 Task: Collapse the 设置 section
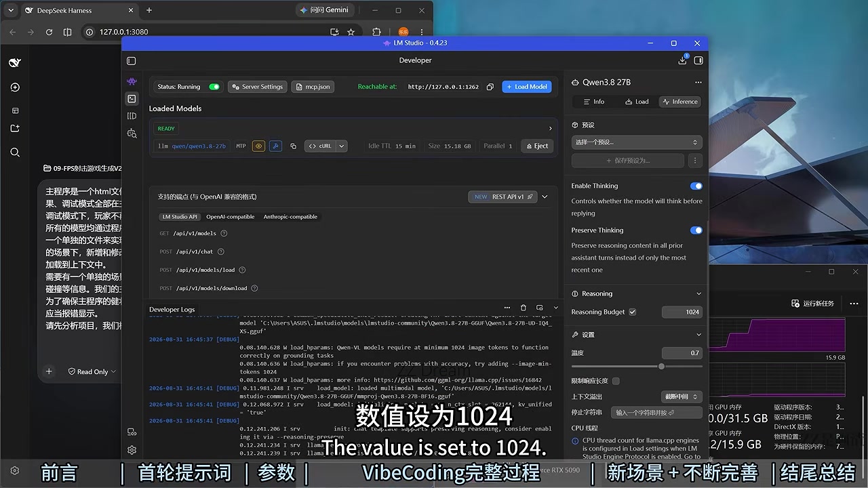[698, 335]
